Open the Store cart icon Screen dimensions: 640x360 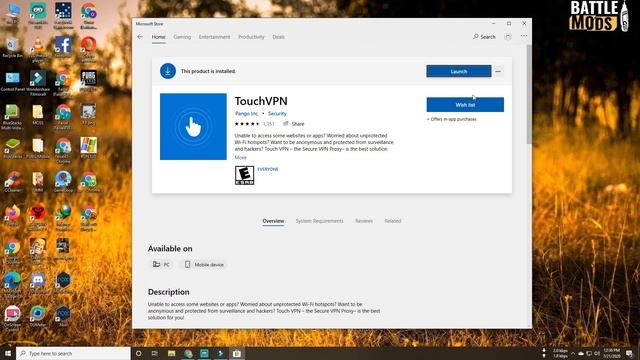[x=508, y=37]
